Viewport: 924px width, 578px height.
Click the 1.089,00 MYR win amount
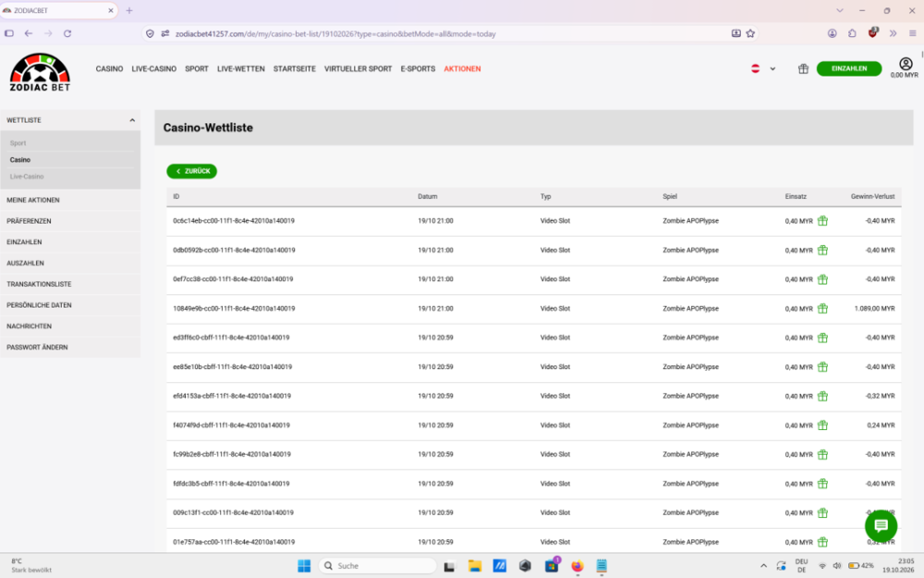(x=874, y=309)
